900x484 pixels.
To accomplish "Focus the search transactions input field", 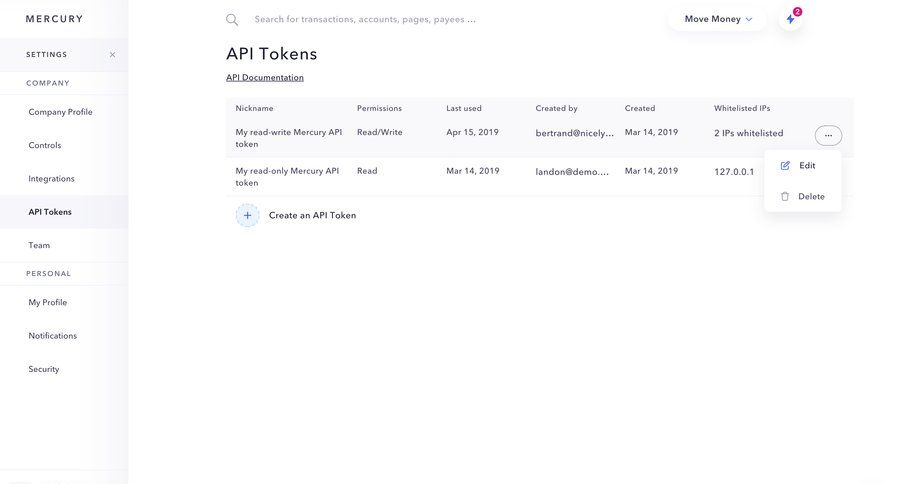I will coord(365,20).
